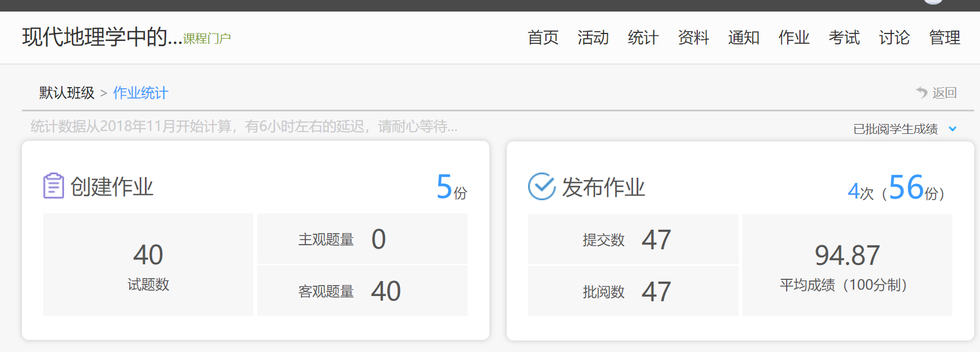
Task: Click the checkmark circle icon beside 发布作业
Action: [541, 186]
